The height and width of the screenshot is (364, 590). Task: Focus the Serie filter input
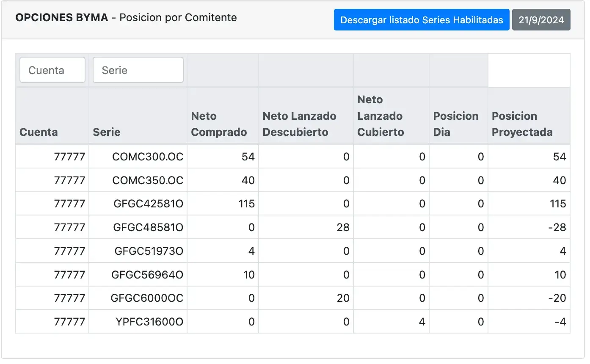point(138,70)
